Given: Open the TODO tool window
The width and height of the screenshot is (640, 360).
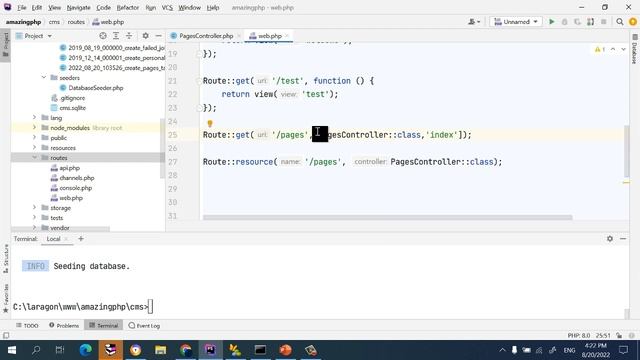Looking at the screenshot, I should (27, 325).
